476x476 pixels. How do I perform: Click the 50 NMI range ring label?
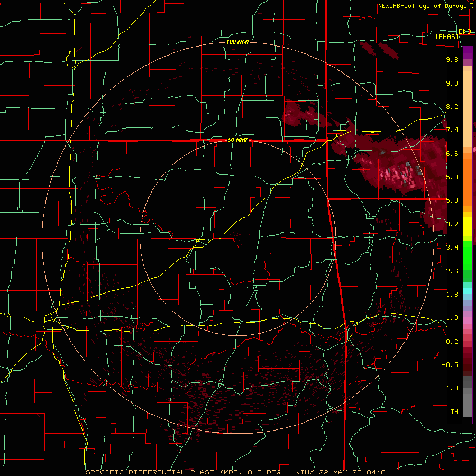click(237, 140)
